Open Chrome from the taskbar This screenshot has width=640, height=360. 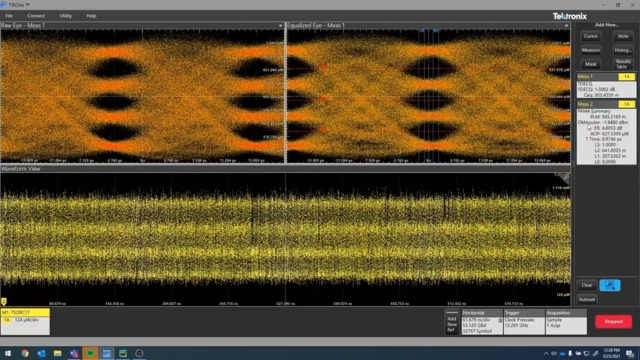click(25, 353)
